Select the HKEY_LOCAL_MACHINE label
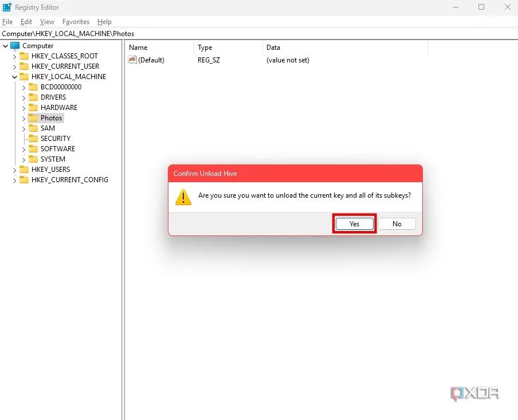Viewport: 518px width, 420px height. point(69,76)
